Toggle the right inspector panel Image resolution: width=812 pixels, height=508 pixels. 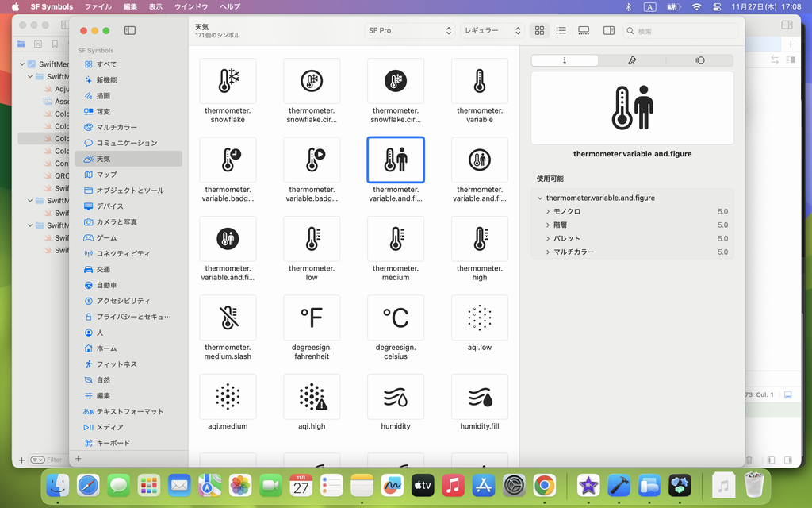[x=608, y=31]
